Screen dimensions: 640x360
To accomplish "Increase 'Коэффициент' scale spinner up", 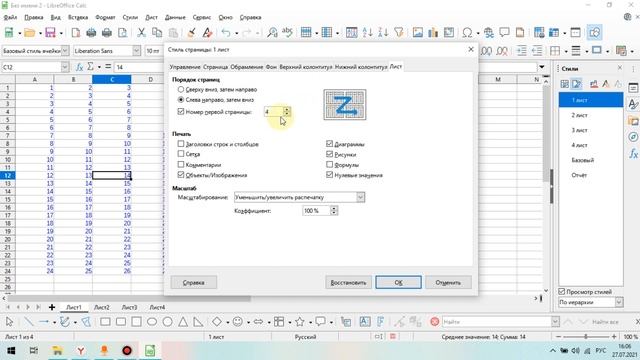I will click(x=334, y=208).
